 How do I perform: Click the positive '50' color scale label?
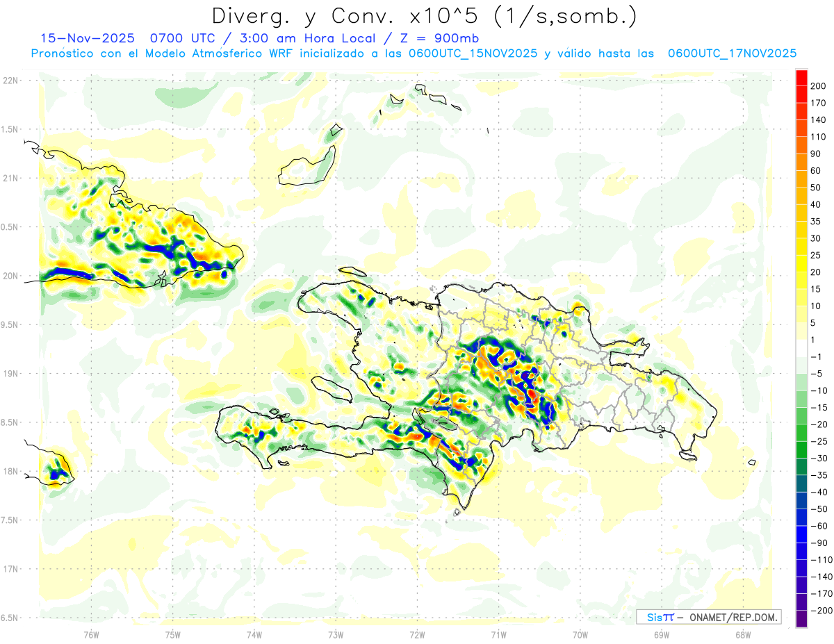[x=816, y=188]
